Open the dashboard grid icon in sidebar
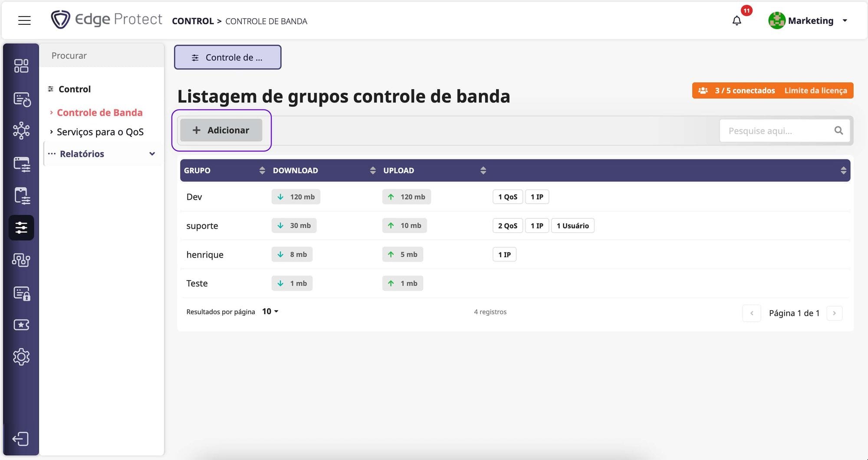Screen dimensions: 868x460 (x=21, y=66)
